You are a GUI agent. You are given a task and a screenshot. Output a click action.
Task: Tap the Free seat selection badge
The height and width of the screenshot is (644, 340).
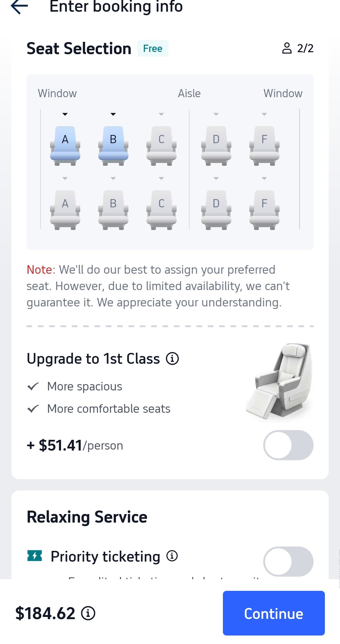153,48
